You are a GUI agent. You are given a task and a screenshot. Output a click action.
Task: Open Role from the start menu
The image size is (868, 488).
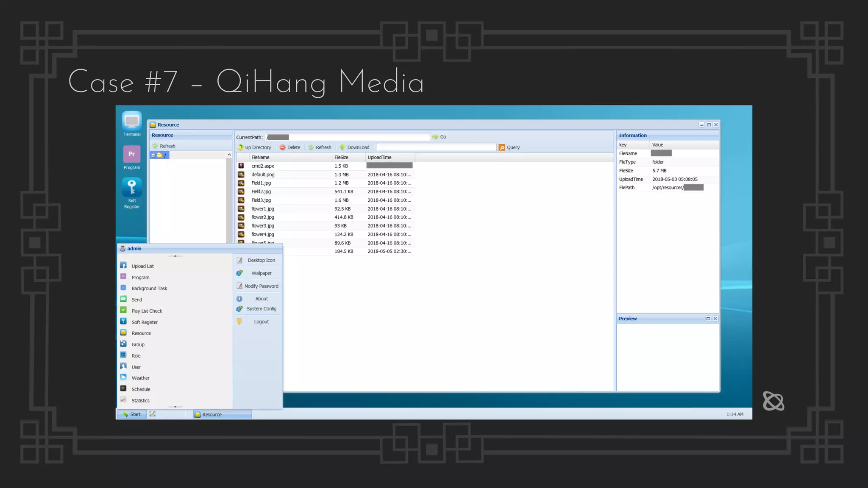tap(136, 356)
